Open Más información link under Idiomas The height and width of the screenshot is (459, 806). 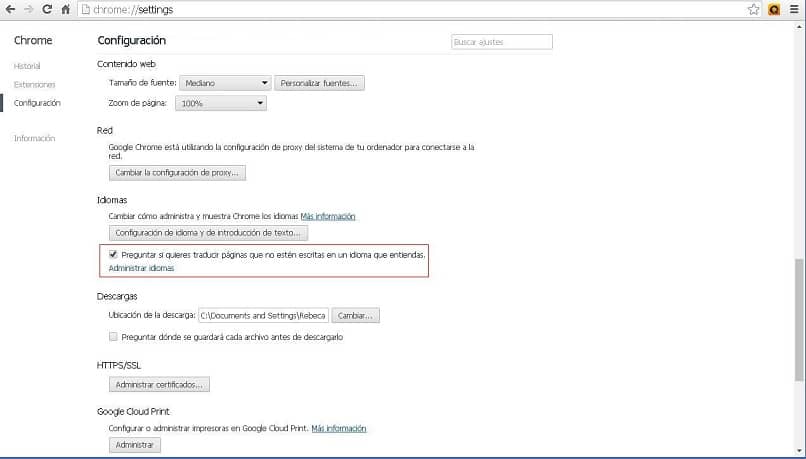pos(328,216)
